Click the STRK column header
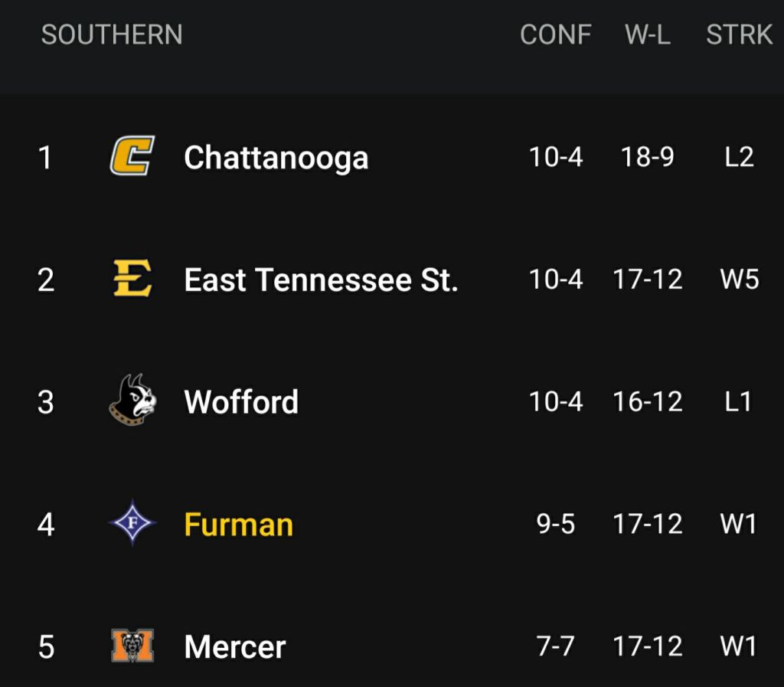784x687 pixels. click(x=739, y=34)
